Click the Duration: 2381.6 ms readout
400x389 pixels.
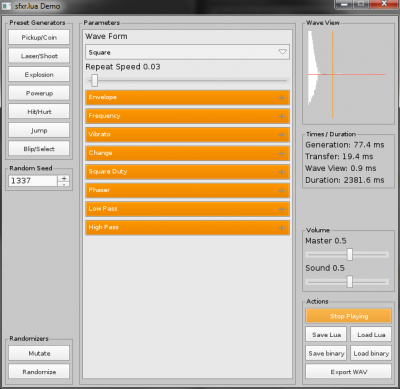(x=345, y=180)
